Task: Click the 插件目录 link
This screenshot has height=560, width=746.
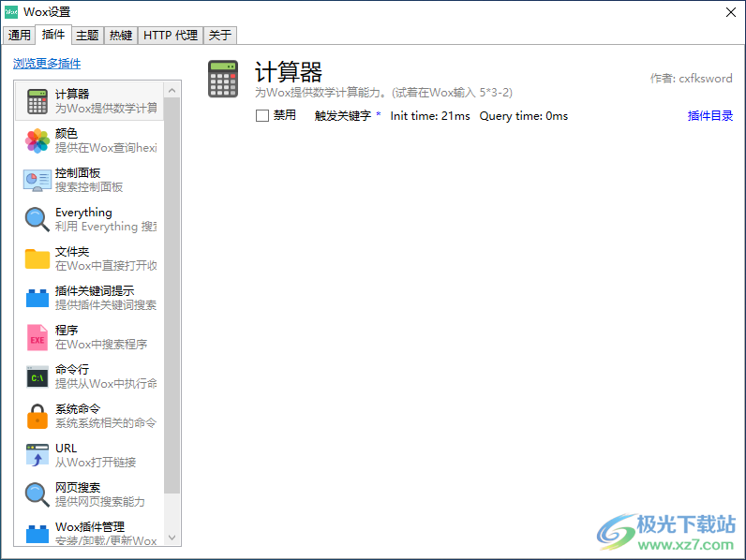Action: tap(709, 115)
